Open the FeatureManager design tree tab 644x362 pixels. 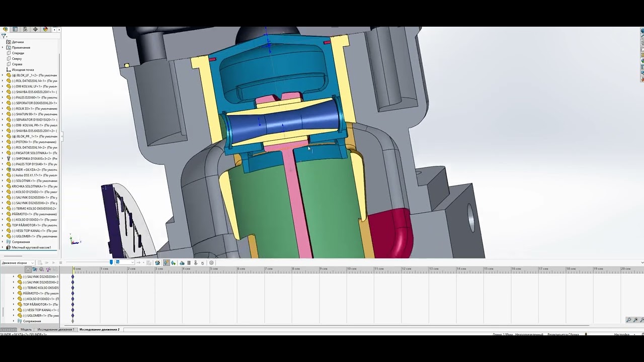click(x=6, y=29)
